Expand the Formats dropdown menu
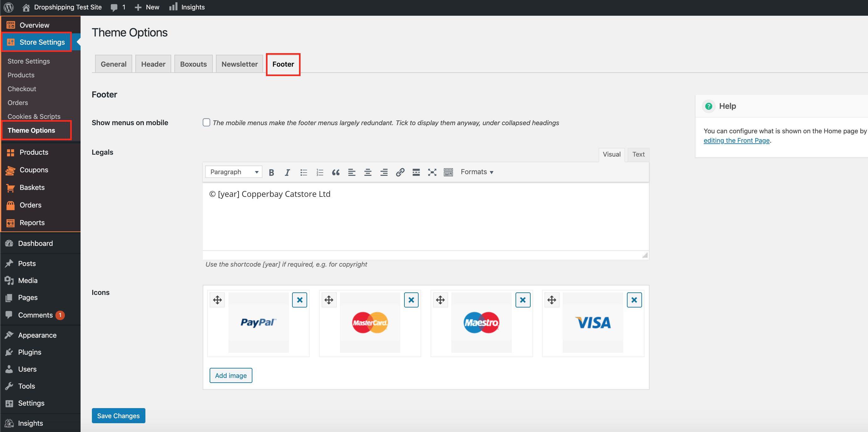The height and width of the screenshot is (432, 868). pyautogui.click(x=477, y=172)
